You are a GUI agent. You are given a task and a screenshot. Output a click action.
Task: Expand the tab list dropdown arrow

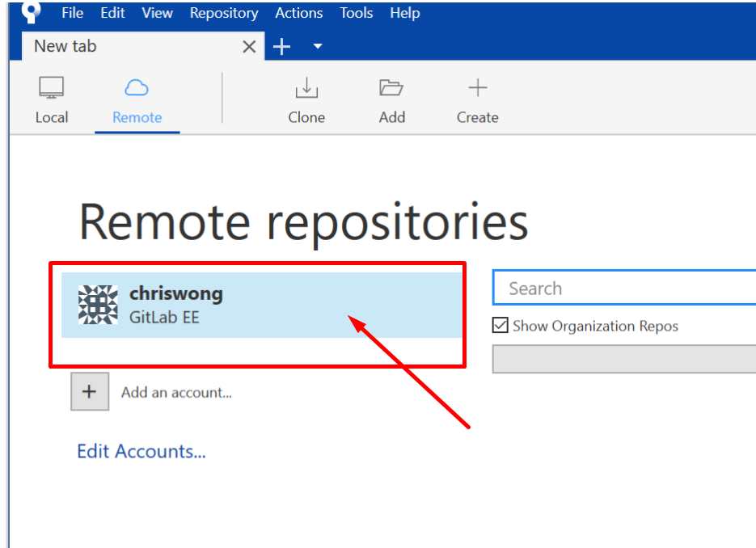318,46
